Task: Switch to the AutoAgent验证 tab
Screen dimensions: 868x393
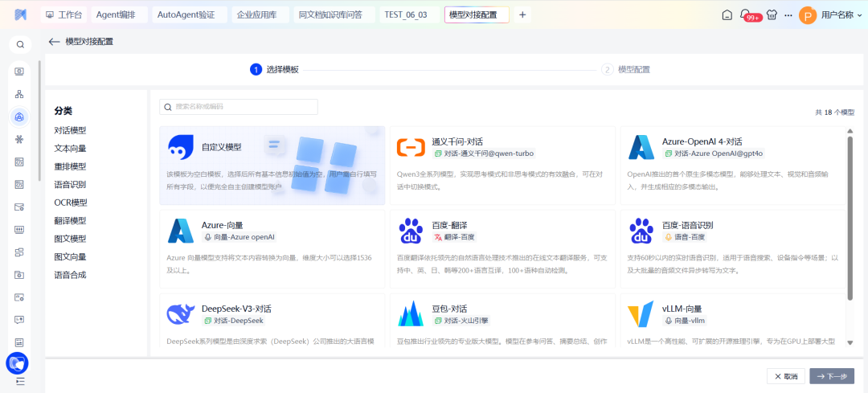Action: click(x=186, y=14)
